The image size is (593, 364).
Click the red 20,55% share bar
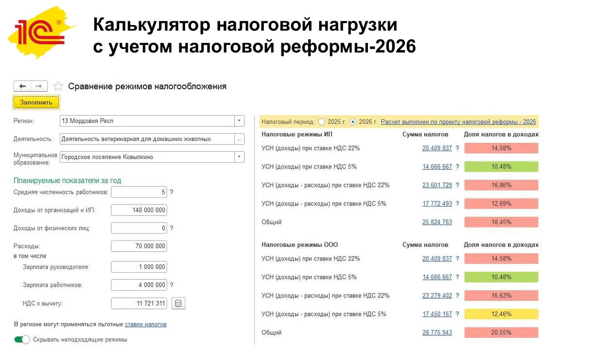click(x=501, y=332)
